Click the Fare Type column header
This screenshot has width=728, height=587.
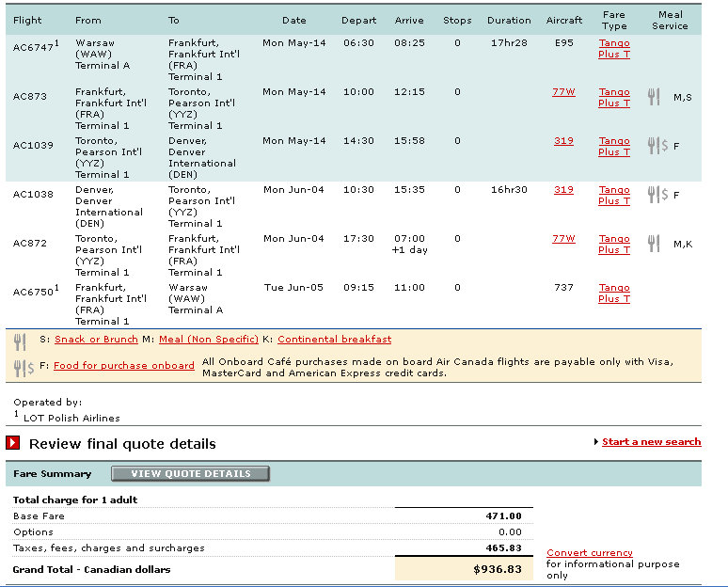pos(614,21)
